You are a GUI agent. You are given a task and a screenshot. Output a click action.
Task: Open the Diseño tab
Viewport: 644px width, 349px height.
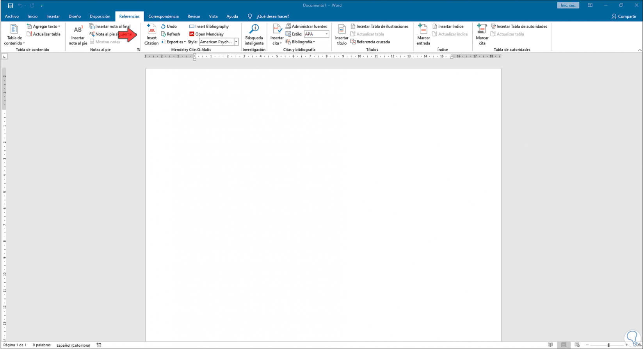pyautogui.click(x=75, y=16)
